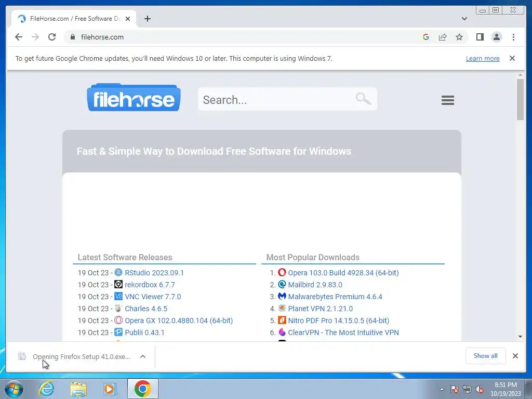The width and height of the screenshot is (532, 399).
Task: Click the VNC Viewer icon
Action: [x=118, y=296]
